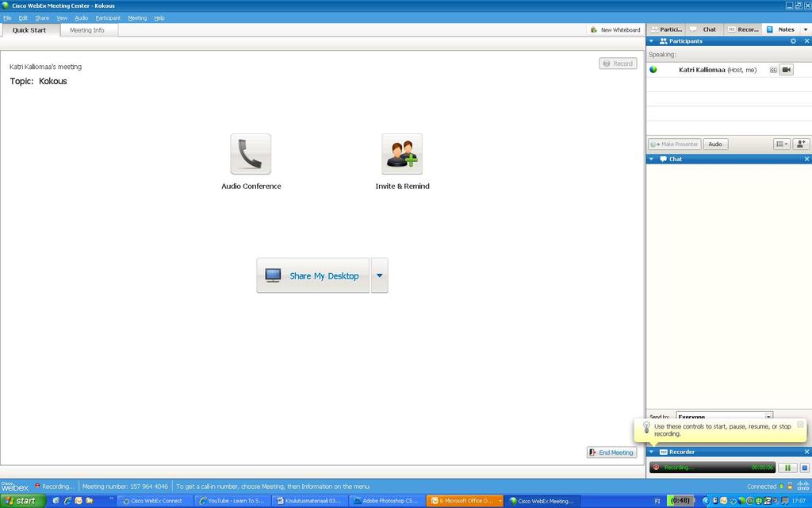Open the New Whiteboard tool

tap(615, 30)
